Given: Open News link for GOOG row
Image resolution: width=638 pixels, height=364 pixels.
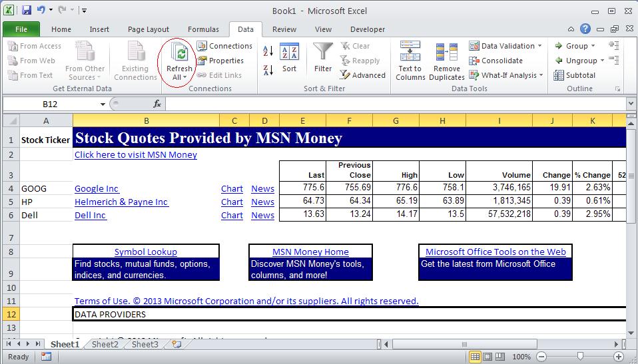Looking at the screenshot, I should [263, 189].
